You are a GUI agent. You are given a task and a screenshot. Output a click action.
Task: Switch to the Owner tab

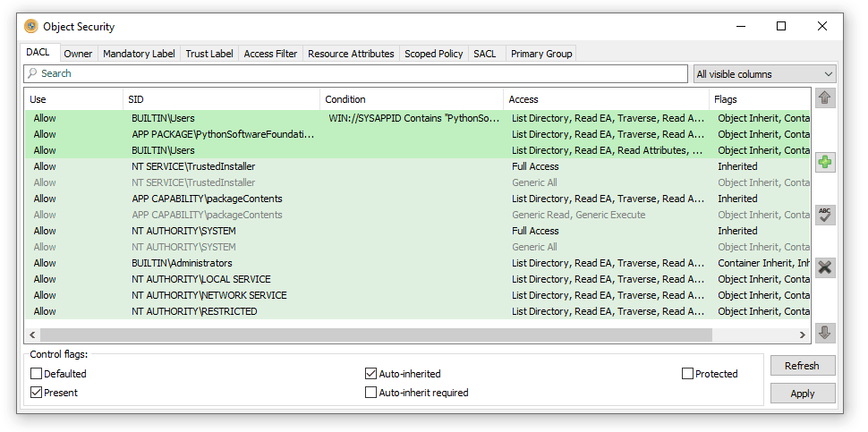[x=78, y=54]
